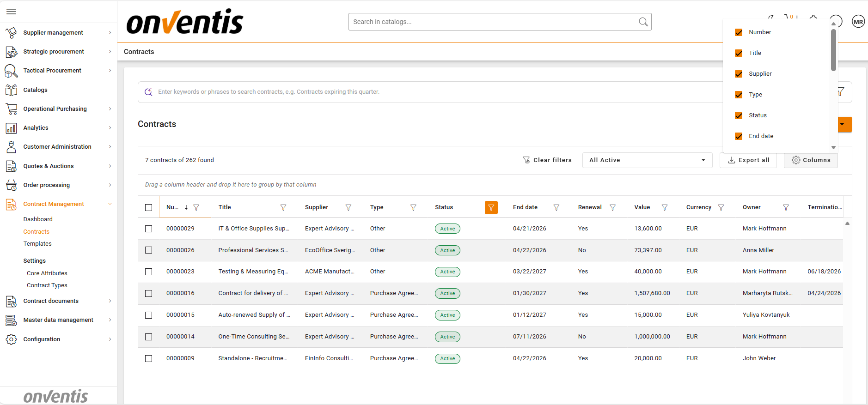The image size is (868, 405).
Task: Open Templates in the sidebar
Action: click(37, 244)
